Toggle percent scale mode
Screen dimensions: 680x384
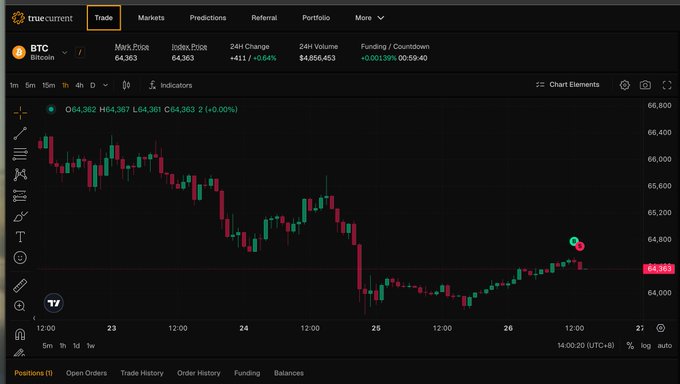630,345
